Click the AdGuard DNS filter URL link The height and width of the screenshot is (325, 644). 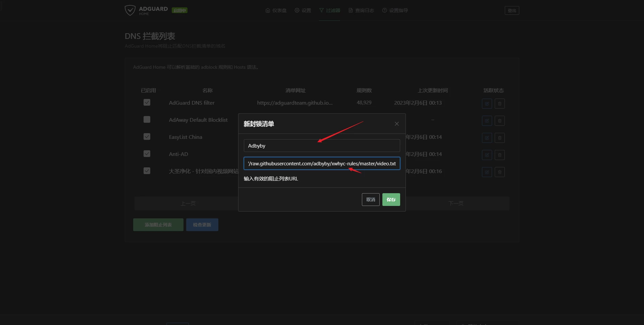click(x=295, y=103)
